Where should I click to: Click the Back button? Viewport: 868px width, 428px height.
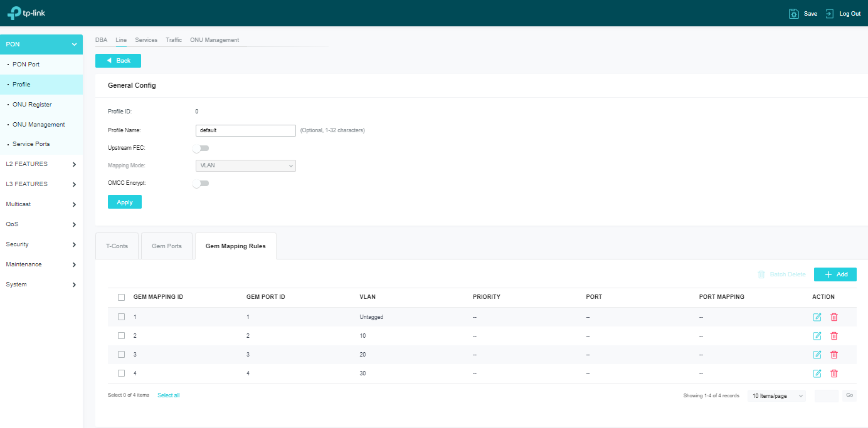(118, 61)
